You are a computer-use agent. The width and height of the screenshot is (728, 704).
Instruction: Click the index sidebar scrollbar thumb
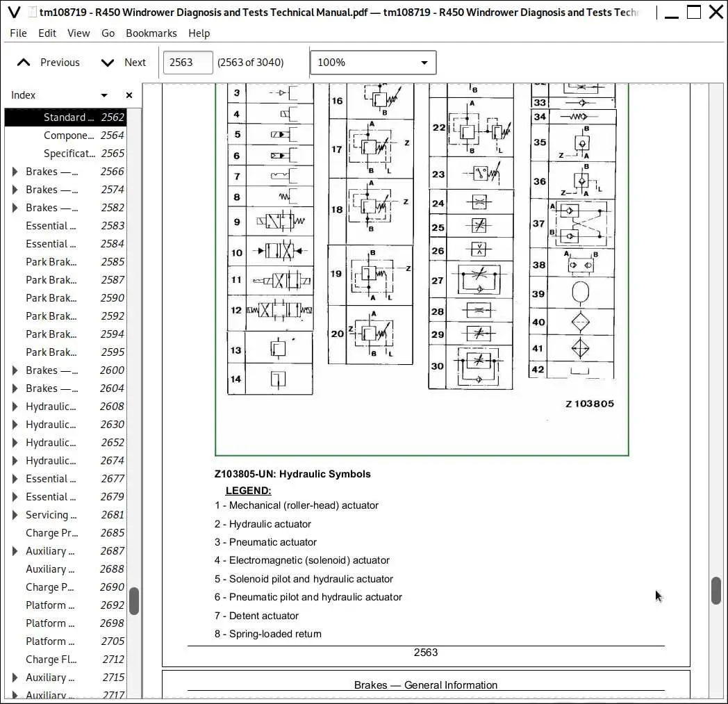point(133,601)
